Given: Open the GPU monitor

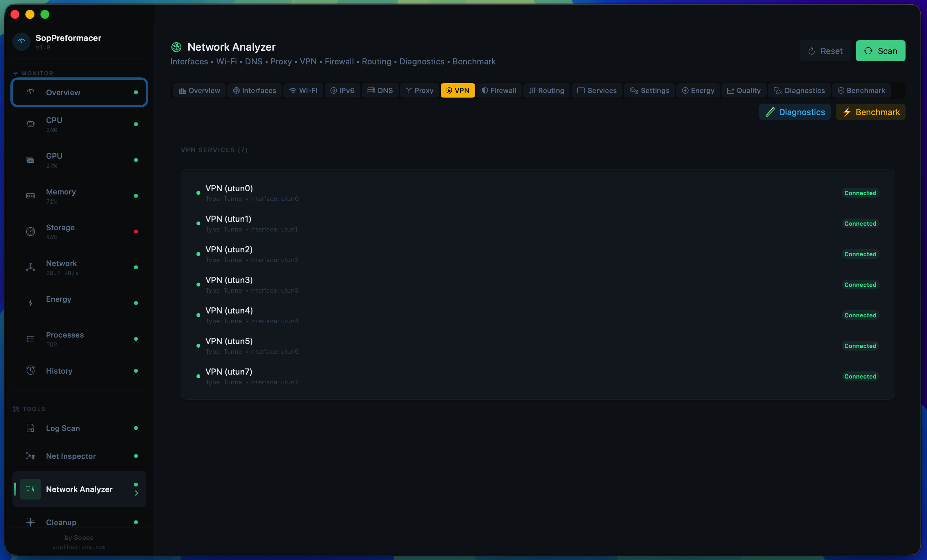Looking at the screenshot, I should tap(79, 160).
